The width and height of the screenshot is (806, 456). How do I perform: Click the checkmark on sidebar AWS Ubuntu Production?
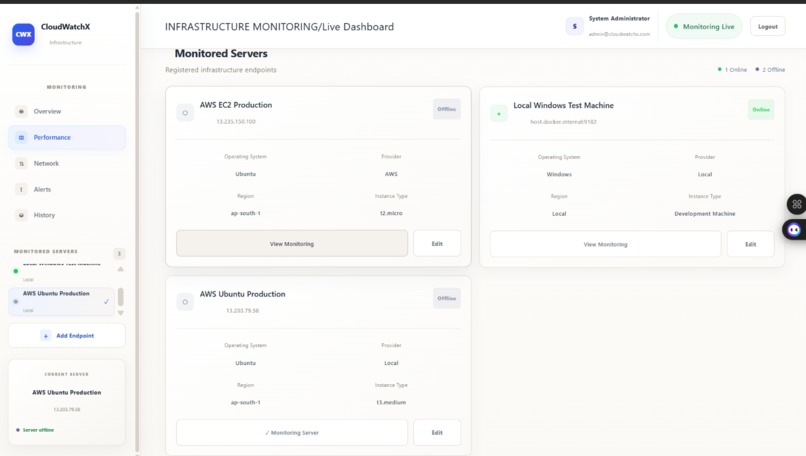tap(106, 302)
